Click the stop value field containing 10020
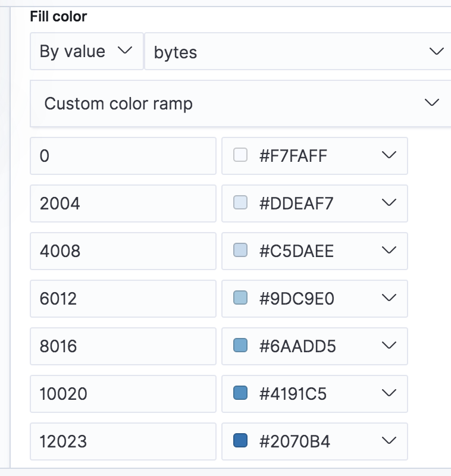This screenshot has width=451, height=476. pos(123,394)
